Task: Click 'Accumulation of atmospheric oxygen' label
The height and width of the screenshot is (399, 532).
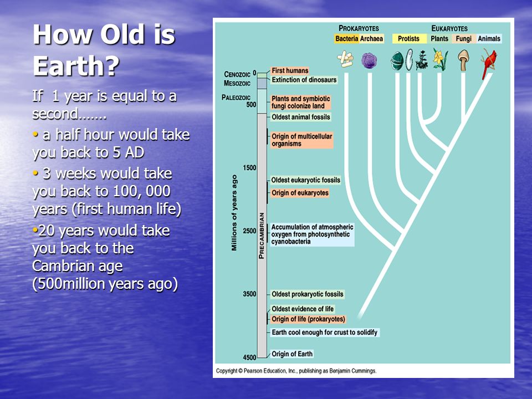Action: pos(312,234)
